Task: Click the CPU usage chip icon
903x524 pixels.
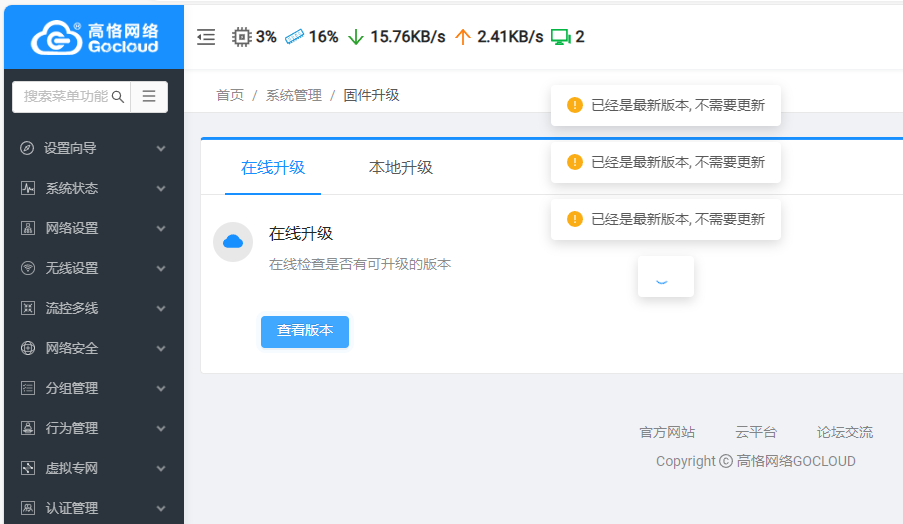Action: point(241,37)
